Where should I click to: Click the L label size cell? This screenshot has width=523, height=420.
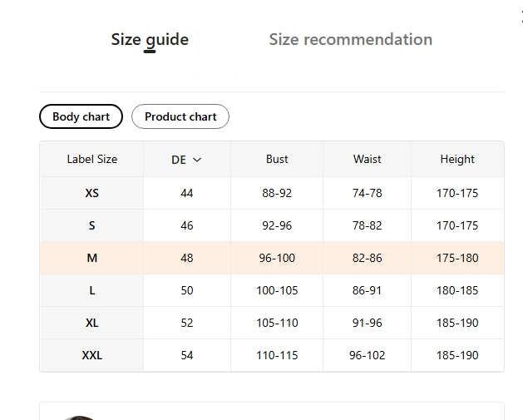point(91,290)
